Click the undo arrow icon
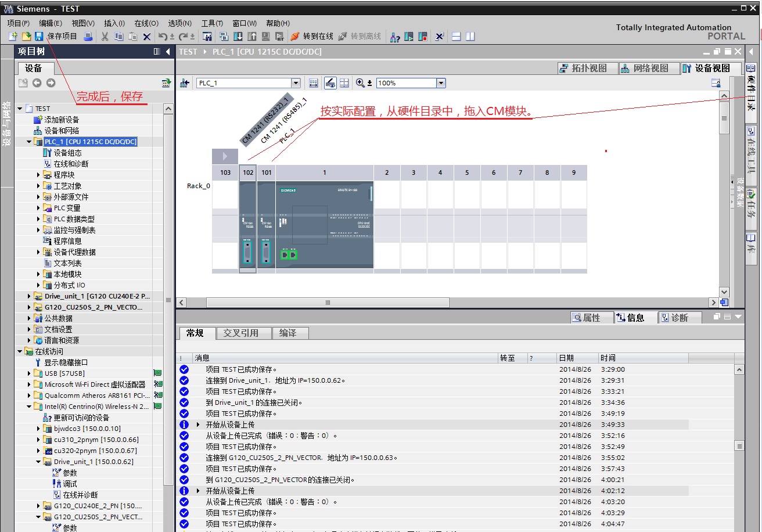 click(163, 37)
